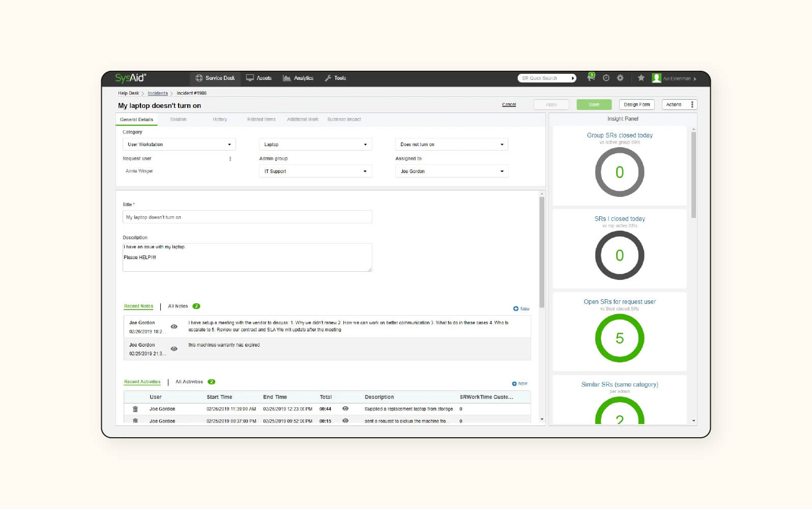Open the IT Support admin group dropdown
812x509 pixels.
(x=315, y=171)
